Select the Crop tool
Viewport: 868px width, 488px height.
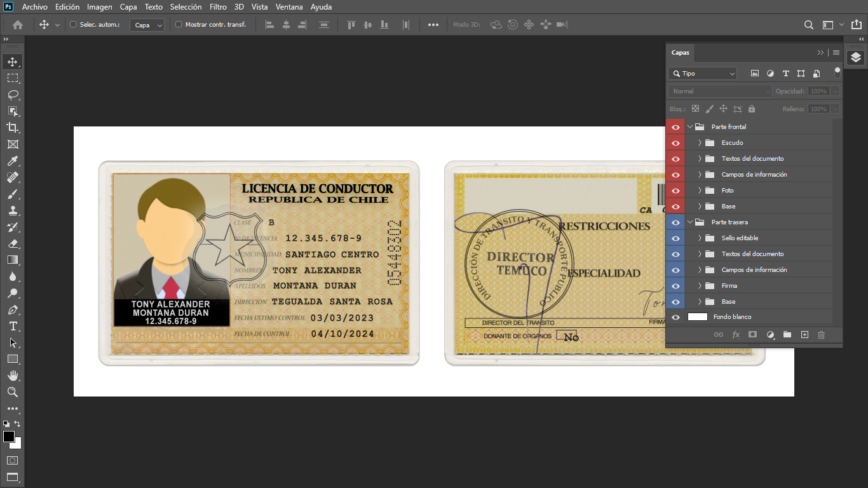pos(13,128)
